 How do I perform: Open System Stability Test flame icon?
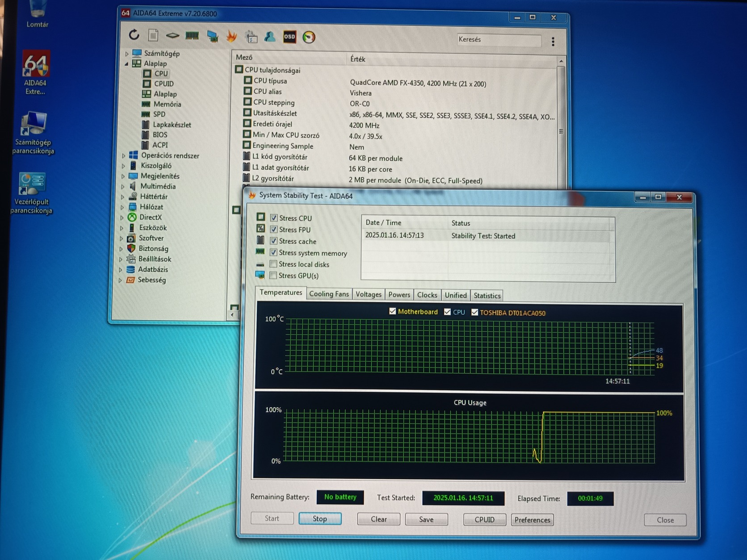point(231,36)
